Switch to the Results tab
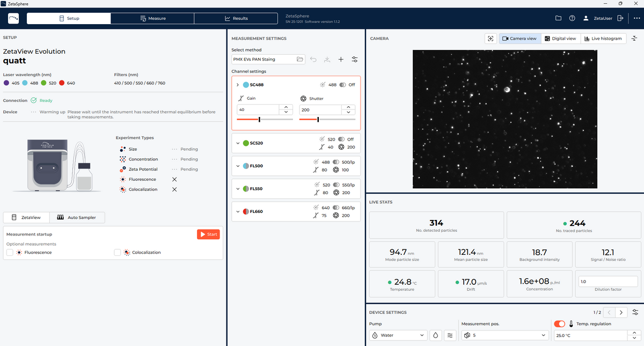 tap(236, 18)
